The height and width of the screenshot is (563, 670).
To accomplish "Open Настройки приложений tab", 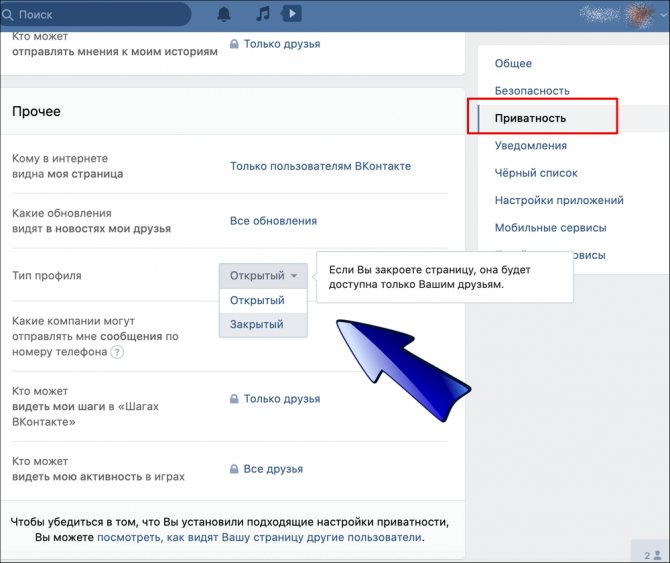I will (x=559, y=200).
